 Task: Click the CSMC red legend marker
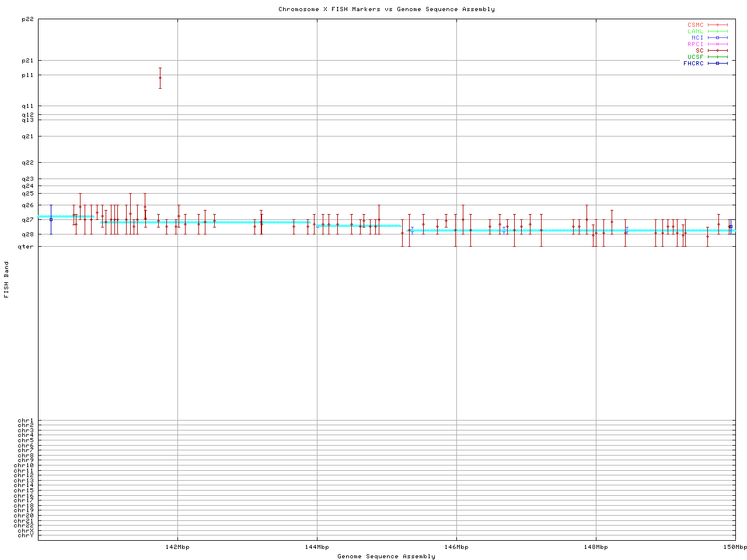(717, 25)
